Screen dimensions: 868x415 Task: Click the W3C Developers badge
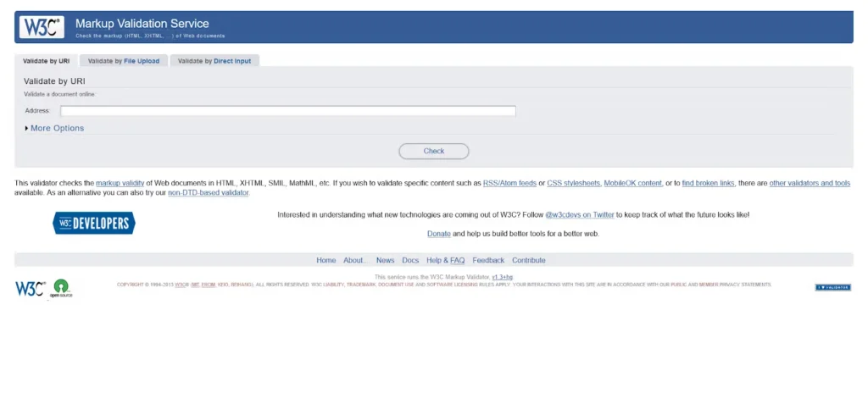(94, 224)
